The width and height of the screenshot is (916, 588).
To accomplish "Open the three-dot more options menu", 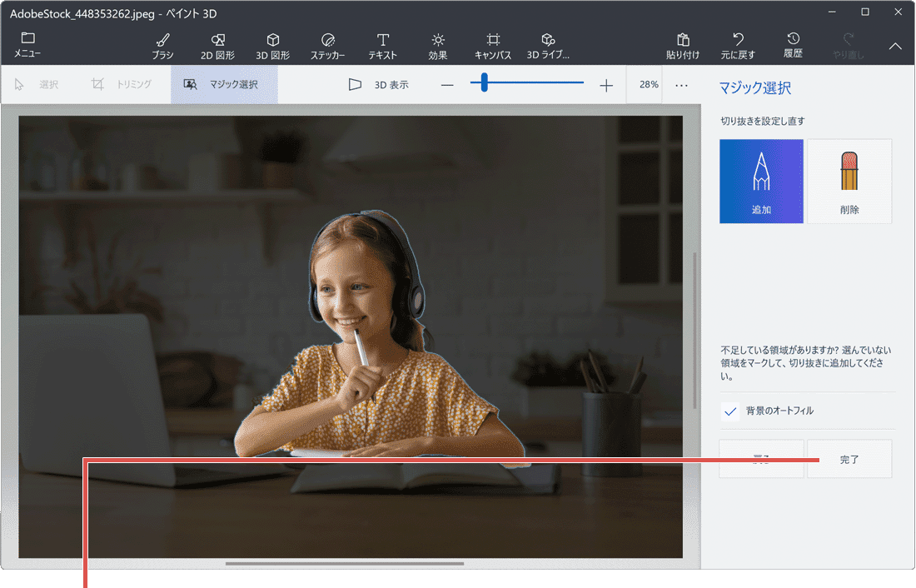I will pos(682,85).
